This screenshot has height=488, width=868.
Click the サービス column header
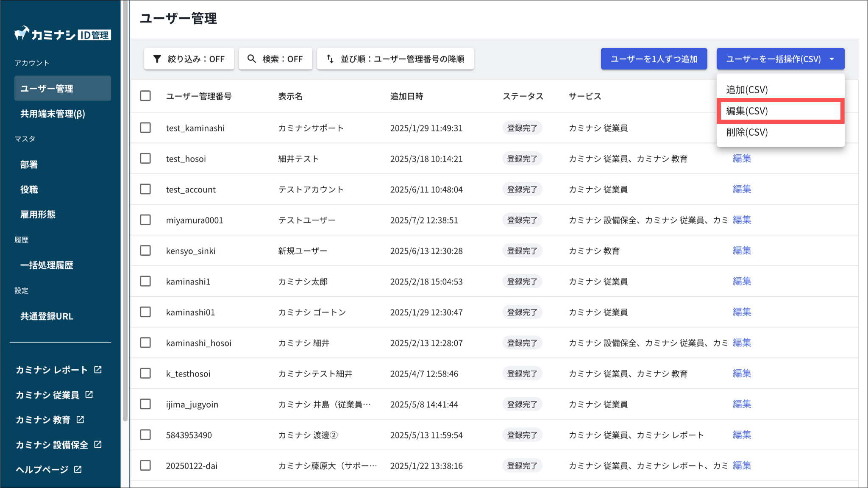pos(585,96)
